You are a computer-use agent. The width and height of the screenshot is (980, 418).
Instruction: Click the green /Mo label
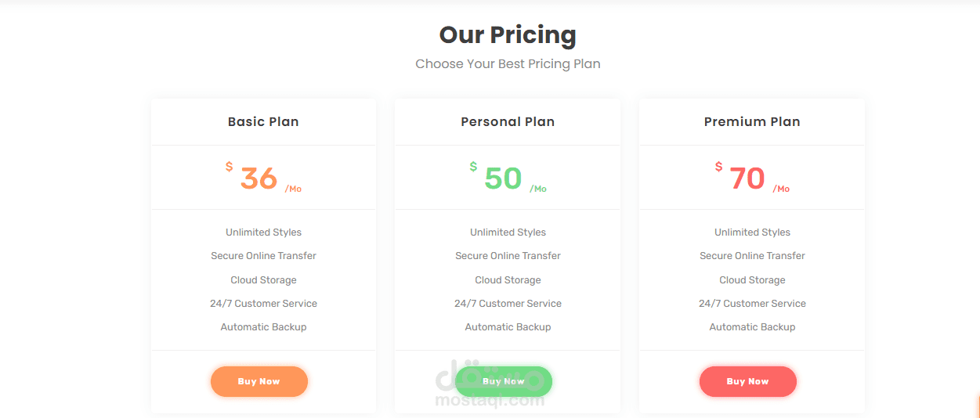[538, 189]
